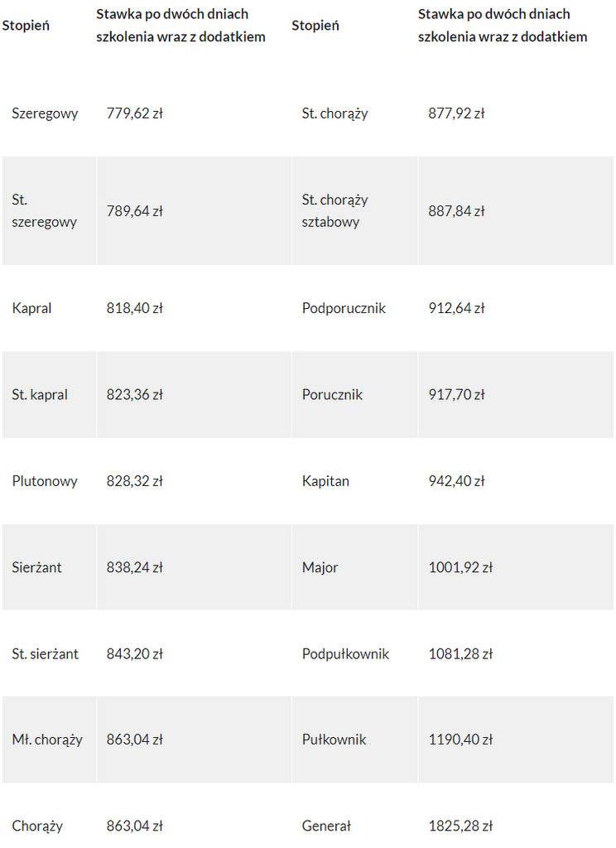Select the Plutonowy rank cell
Viewport: 616px width, 848px height.
point(45,481)
